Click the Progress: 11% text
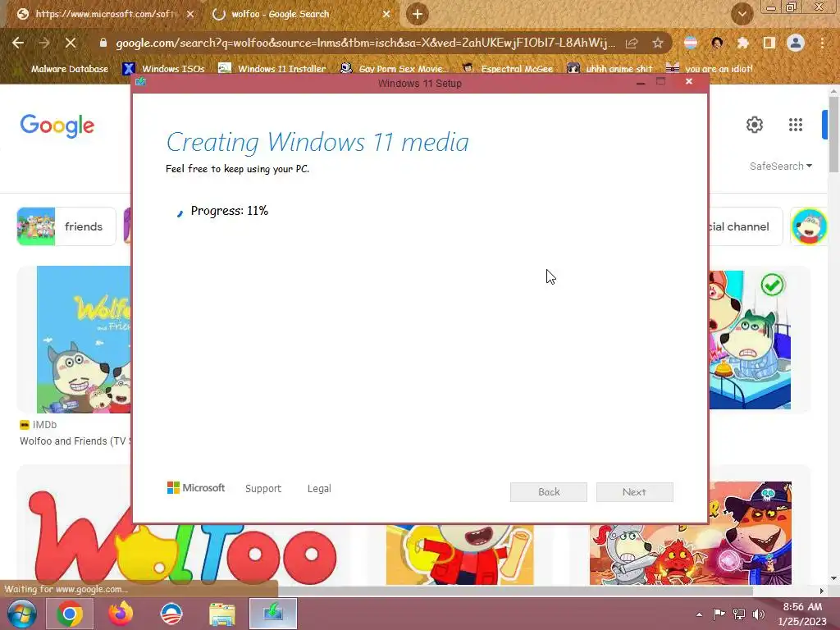 point(230,211)
